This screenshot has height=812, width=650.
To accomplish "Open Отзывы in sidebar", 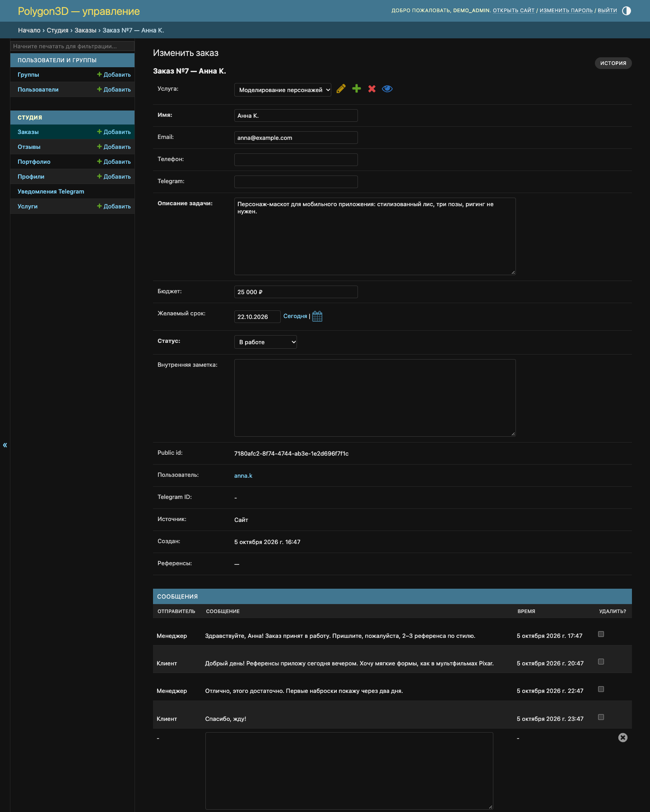I will (x=29, y=147).
